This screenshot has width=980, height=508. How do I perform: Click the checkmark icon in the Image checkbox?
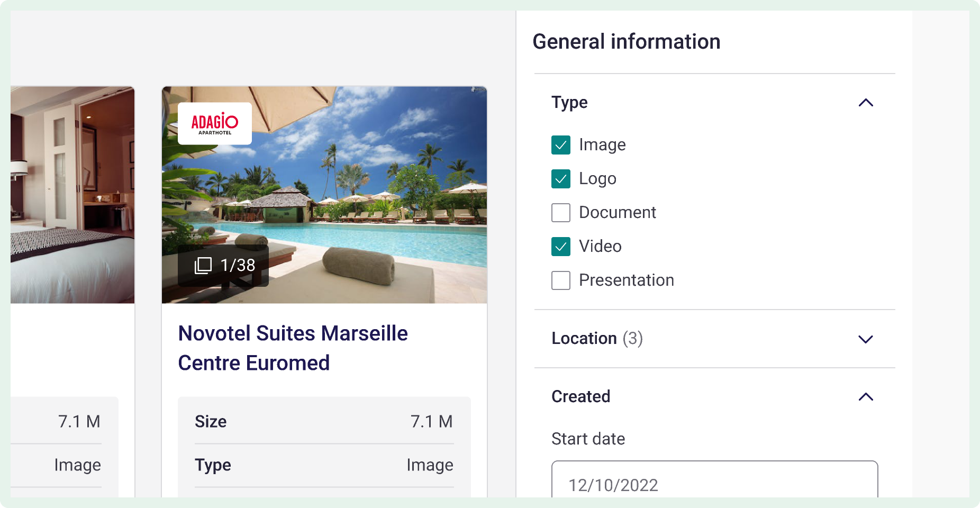560,145
